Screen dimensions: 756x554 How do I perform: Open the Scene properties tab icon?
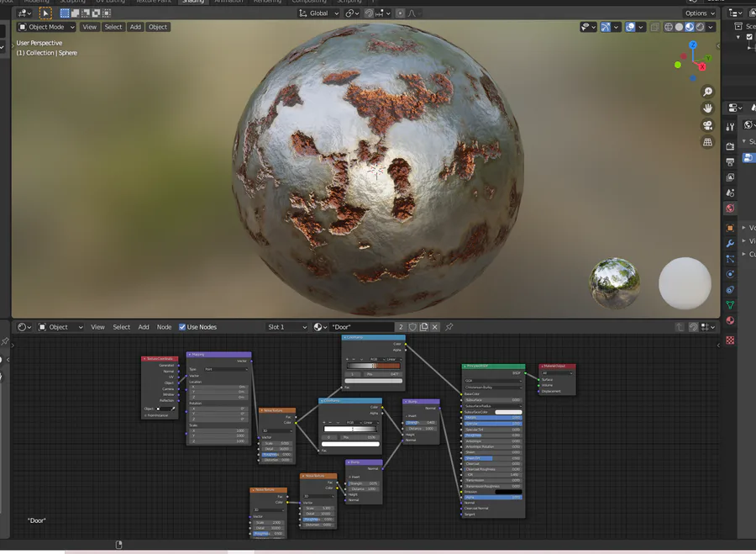click(x=730, y=193)
